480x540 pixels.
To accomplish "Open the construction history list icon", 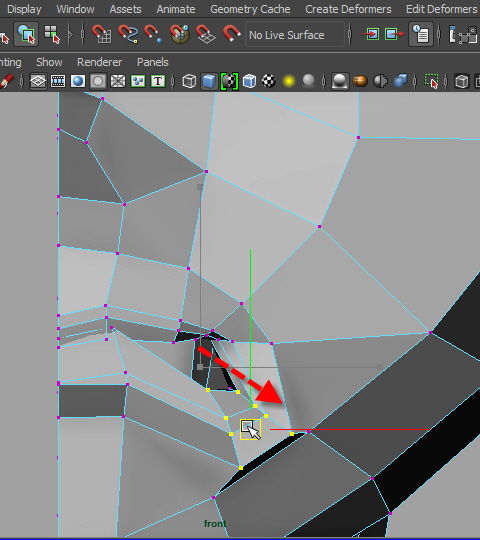I will point(421,34).
